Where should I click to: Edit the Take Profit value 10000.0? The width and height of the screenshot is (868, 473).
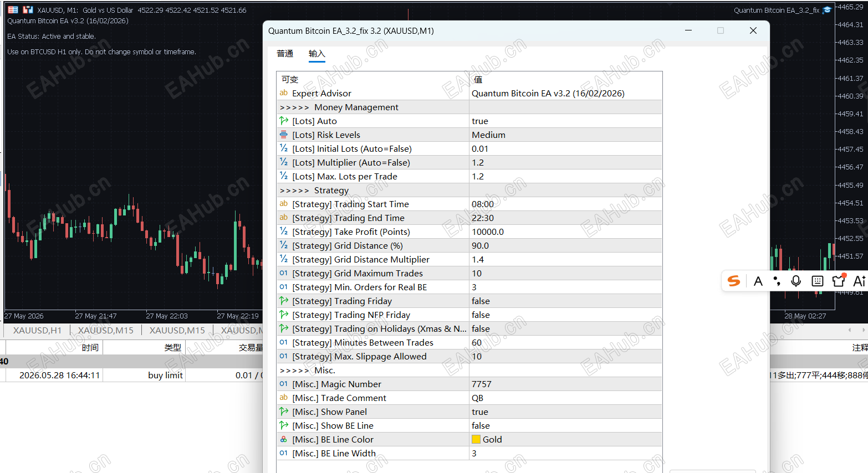click(x=565, y=232)
